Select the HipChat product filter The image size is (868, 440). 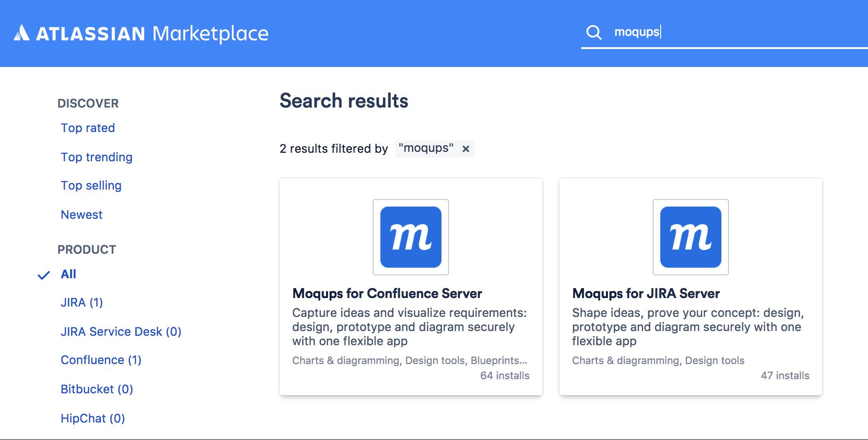[93, 418]
